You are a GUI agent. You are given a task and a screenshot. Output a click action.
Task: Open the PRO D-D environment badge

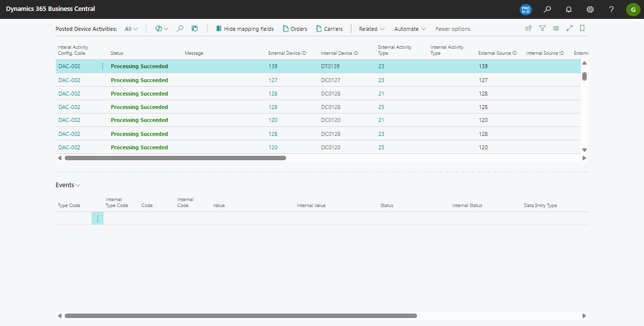click(526, 9)
